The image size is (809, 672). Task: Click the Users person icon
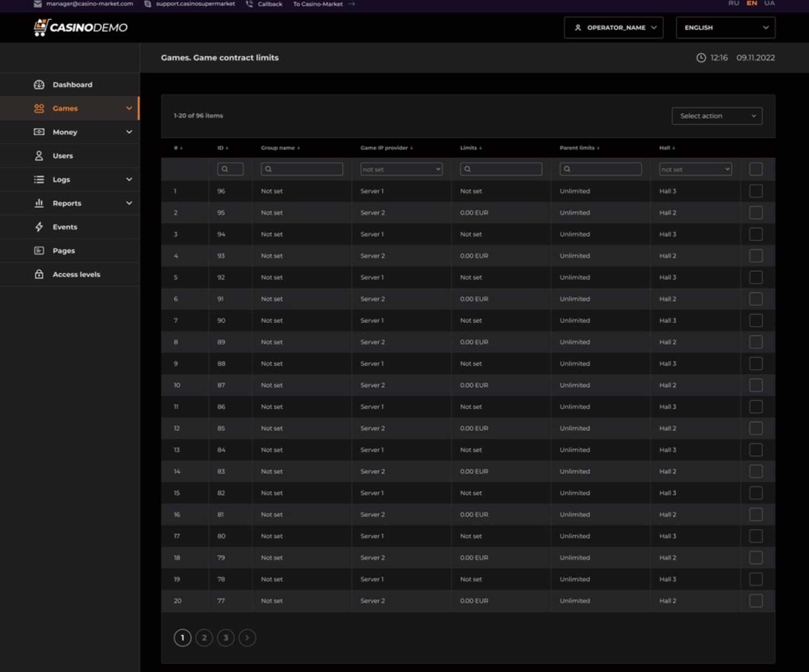[39, 156]
